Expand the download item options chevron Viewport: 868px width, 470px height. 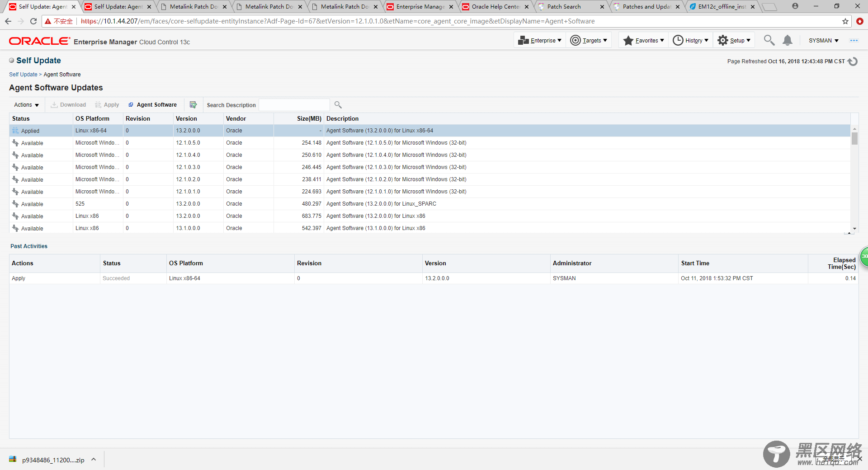point(94,460)
